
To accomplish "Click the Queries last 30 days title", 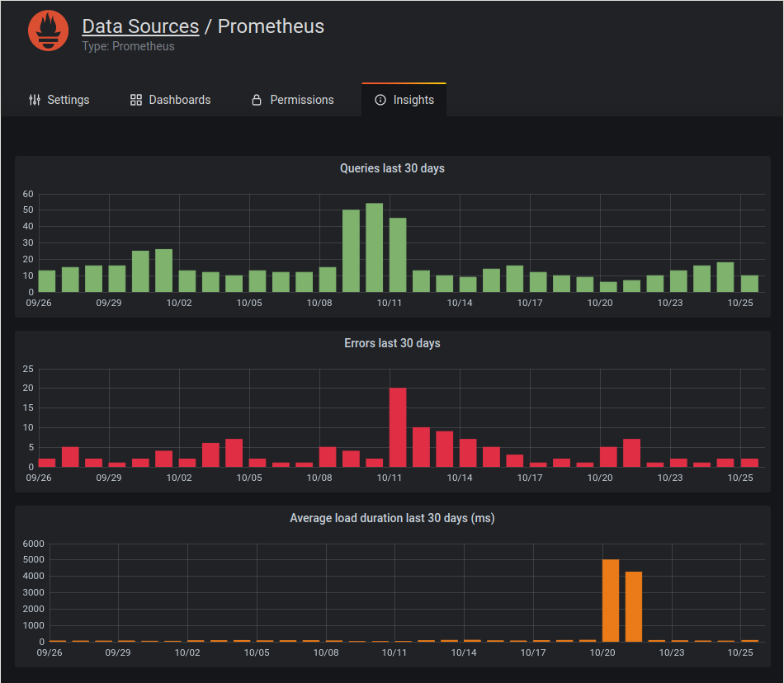I will click(x=392, y=168).
